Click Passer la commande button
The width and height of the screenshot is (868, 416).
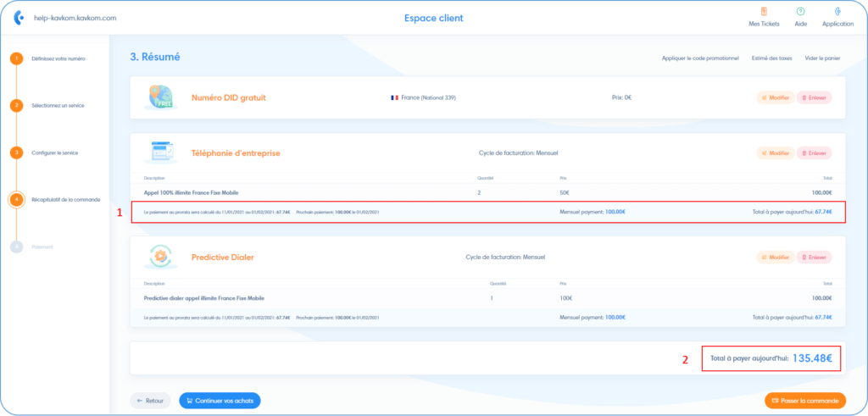(805, 400)
